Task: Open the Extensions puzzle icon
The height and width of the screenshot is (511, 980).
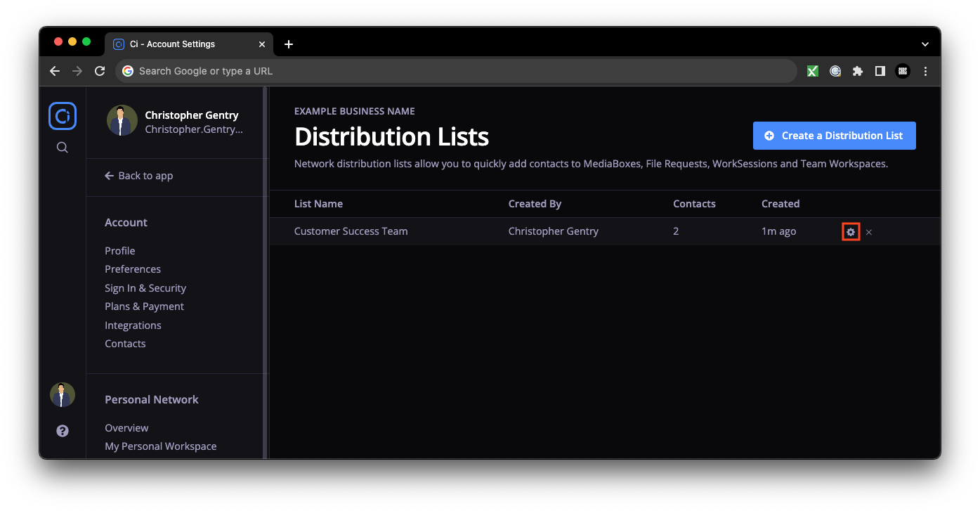Action: [x=858, y=71]
